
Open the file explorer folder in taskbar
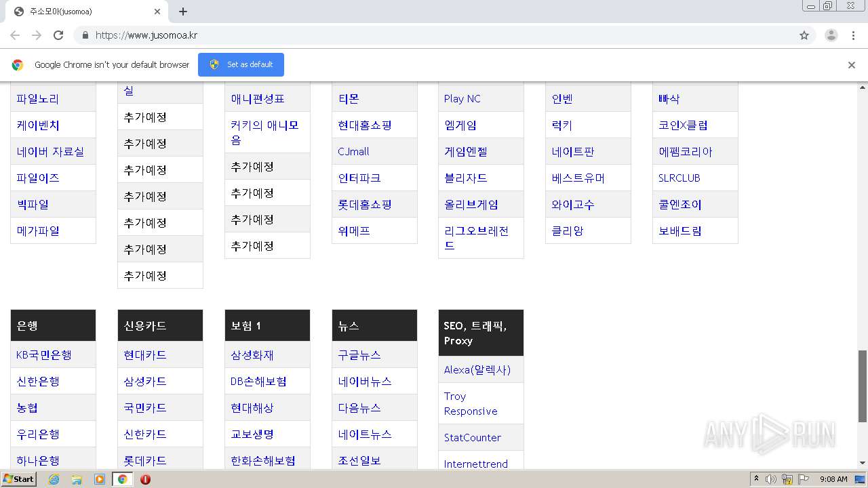(x=77, y=479)
